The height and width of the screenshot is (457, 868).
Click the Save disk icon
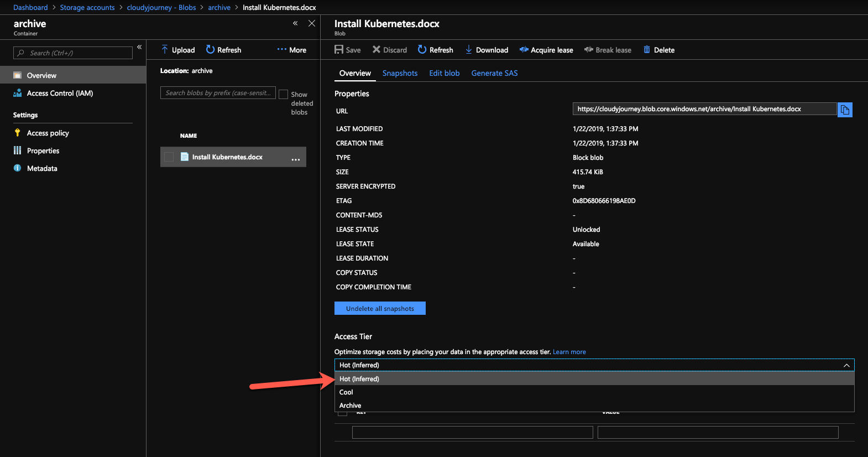tap(339, 50)
